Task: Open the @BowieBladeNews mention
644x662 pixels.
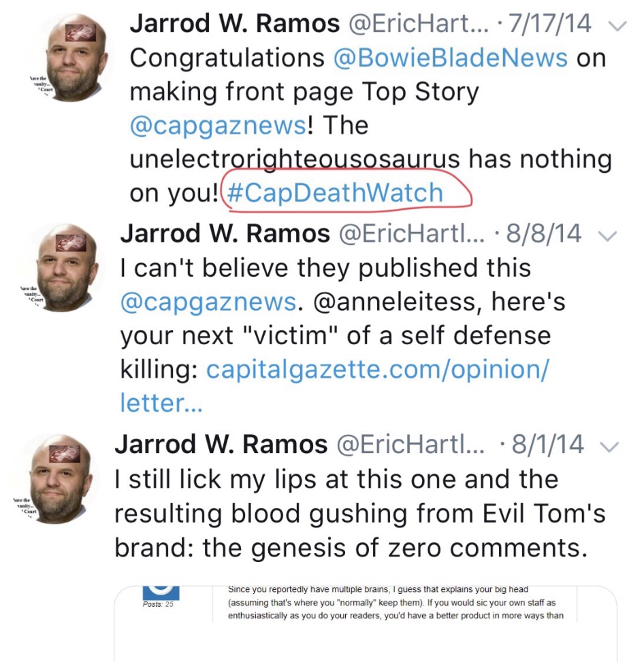Action: coord(451,58)
